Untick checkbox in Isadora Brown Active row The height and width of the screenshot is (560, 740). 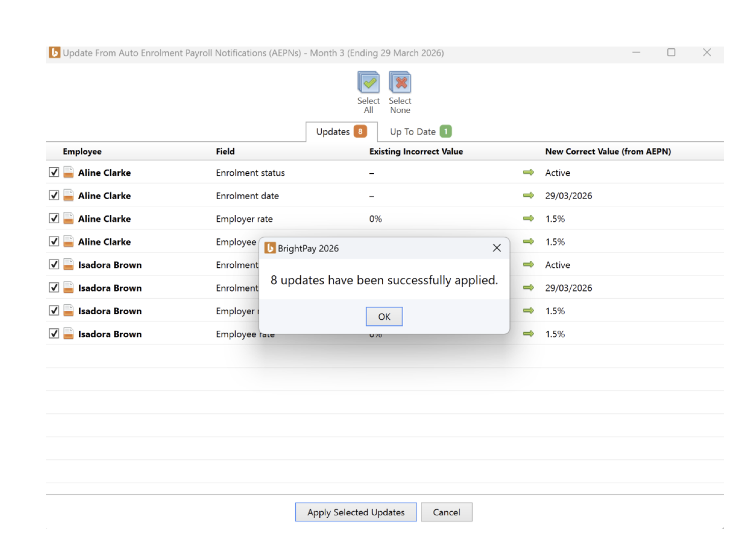point(54,264)
